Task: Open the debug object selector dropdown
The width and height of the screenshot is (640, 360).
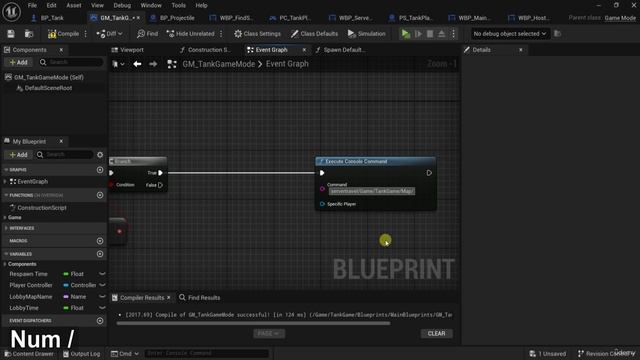Action: tap(509, 34)
